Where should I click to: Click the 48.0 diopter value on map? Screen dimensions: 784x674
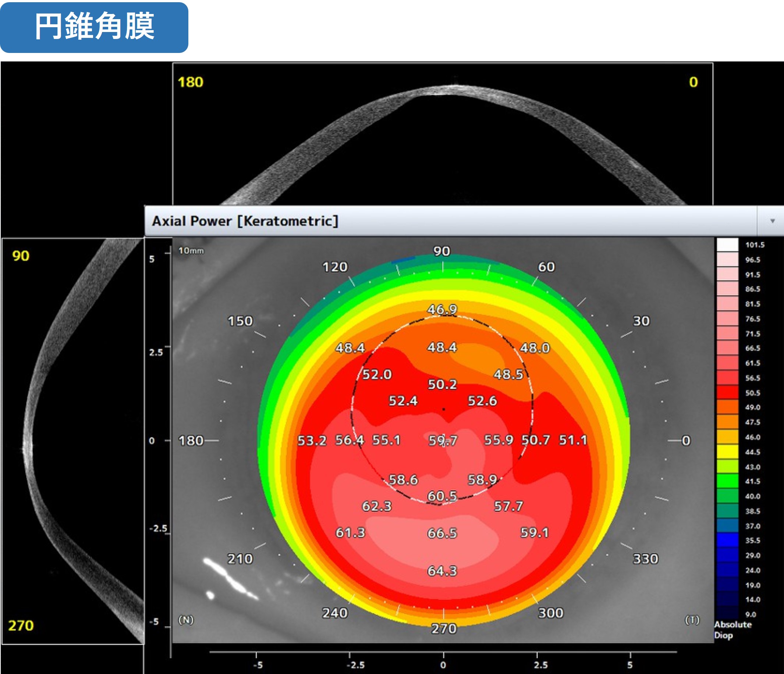(534, 347)
